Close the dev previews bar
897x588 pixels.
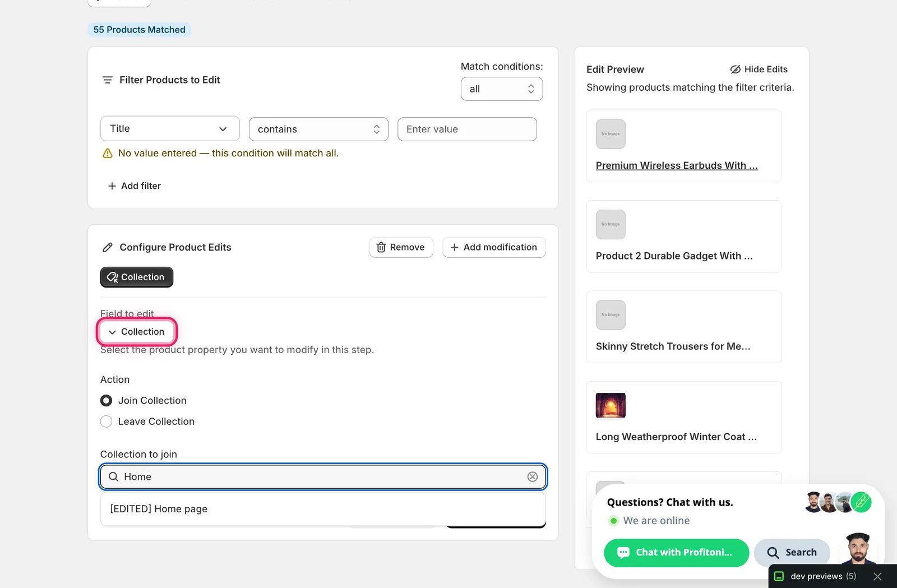tap(878, 576)
